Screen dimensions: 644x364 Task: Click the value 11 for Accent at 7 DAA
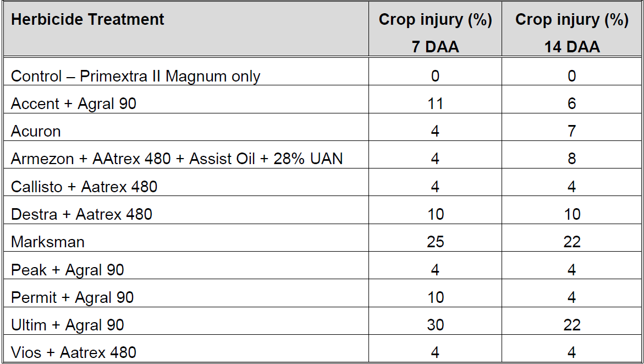click(435, 104)
